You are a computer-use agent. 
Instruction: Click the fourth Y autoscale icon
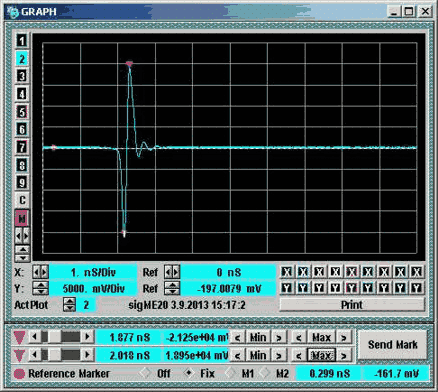click(x=335, y=288)
